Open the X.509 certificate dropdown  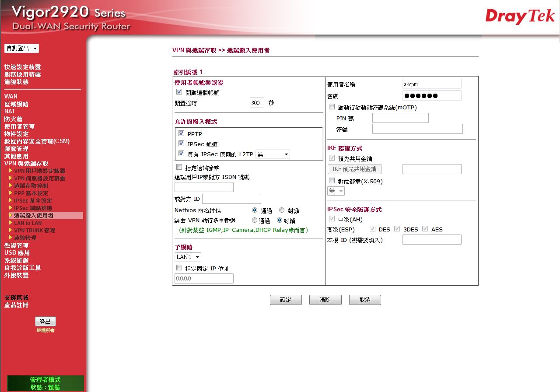(x=336, y=191)
